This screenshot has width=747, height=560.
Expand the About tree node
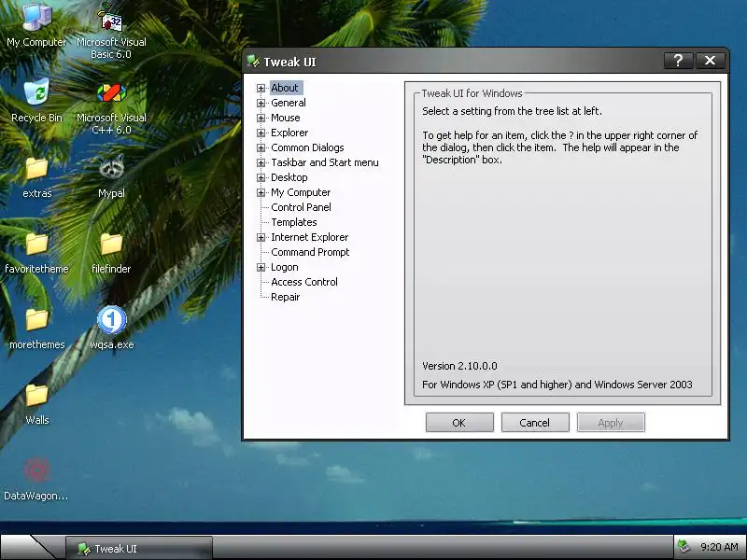click(261, 88)
